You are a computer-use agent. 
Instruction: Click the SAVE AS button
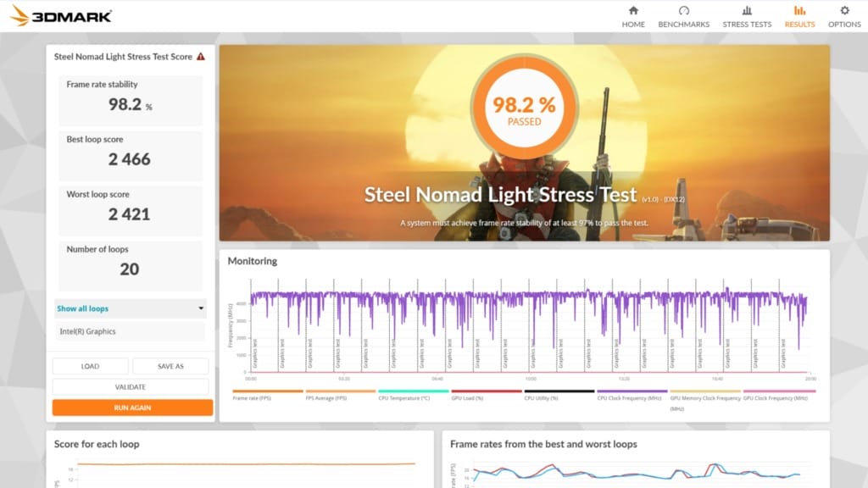170,366
